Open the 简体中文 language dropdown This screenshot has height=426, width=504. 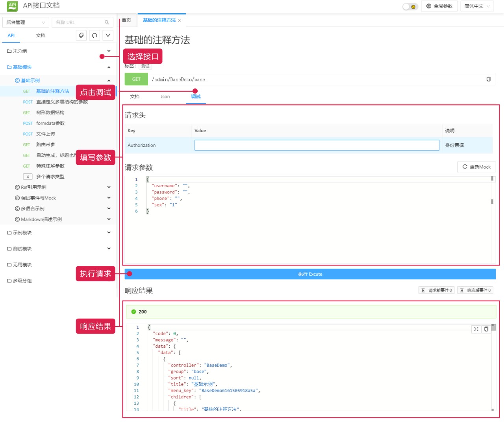[477, 6]
